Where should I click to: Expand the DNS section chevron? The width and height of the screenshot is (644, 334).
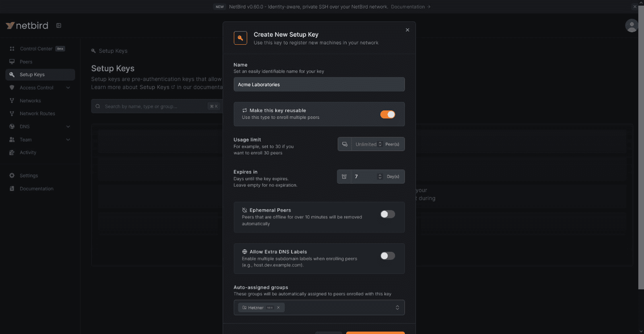(x=68, y=127)
